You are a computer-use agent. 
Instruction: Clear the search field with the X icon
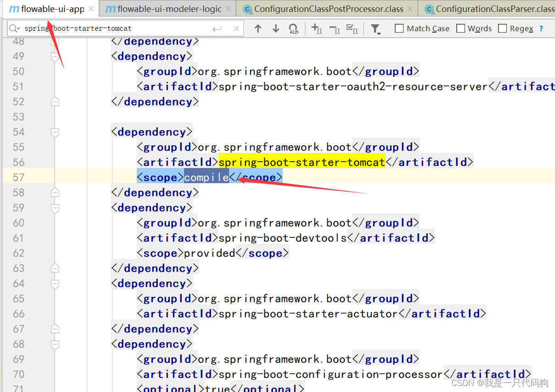(236, 28)
